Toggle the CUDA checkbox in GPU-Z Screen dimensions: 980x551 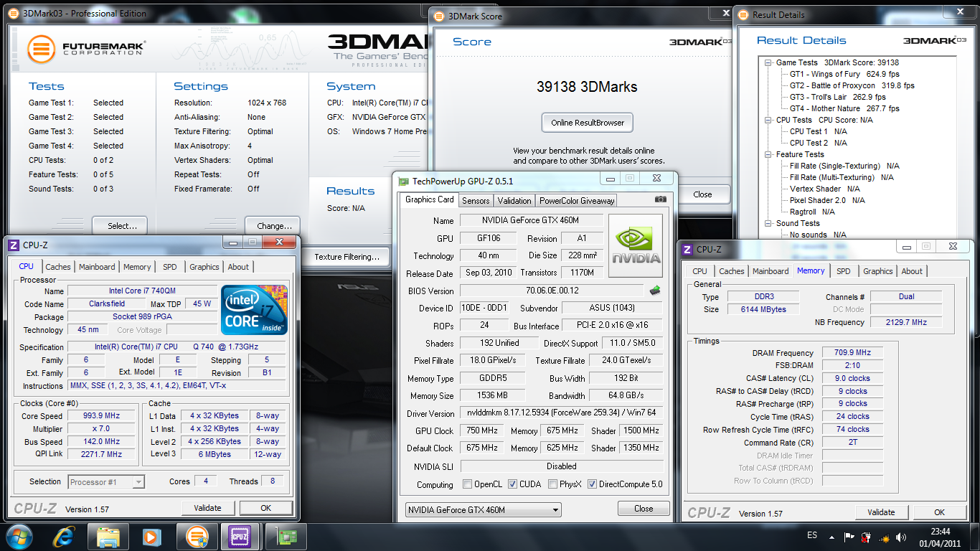(x=512, y=484)
